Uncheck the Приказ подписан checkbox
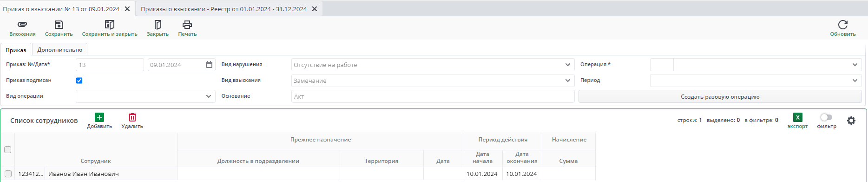 (x=79, y=81)
